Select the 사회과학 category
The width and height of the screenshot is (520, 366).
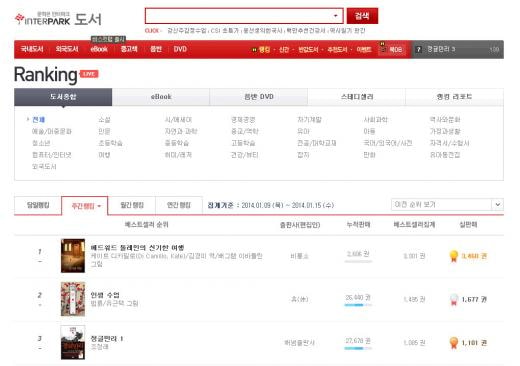376,119
